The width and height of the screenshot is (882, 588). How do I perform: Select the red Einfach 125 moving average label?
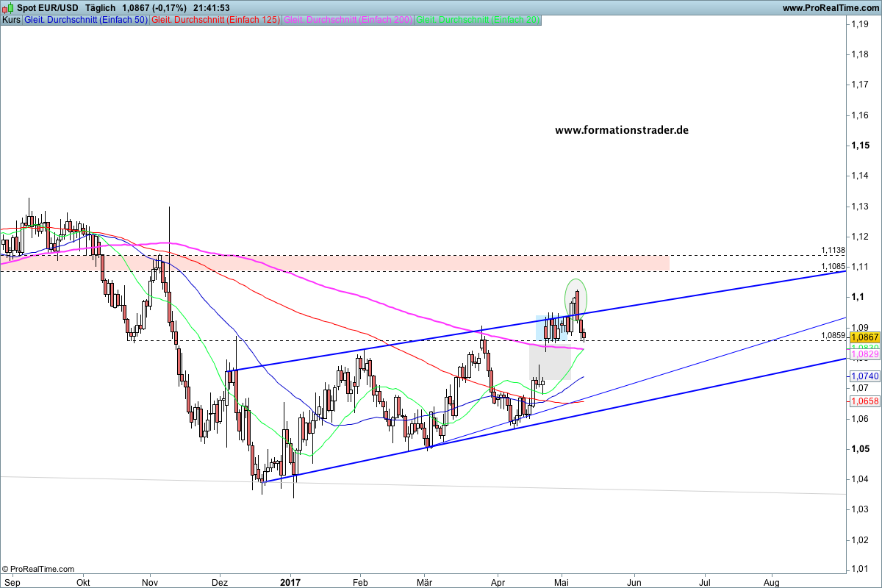click(215, 20)
